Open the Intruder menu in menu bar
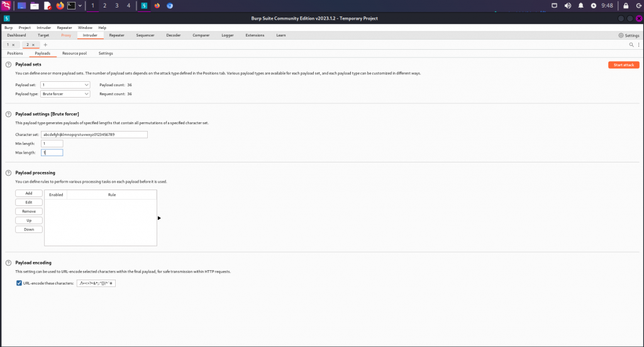The image size is (644, 347). click(44, 28)
